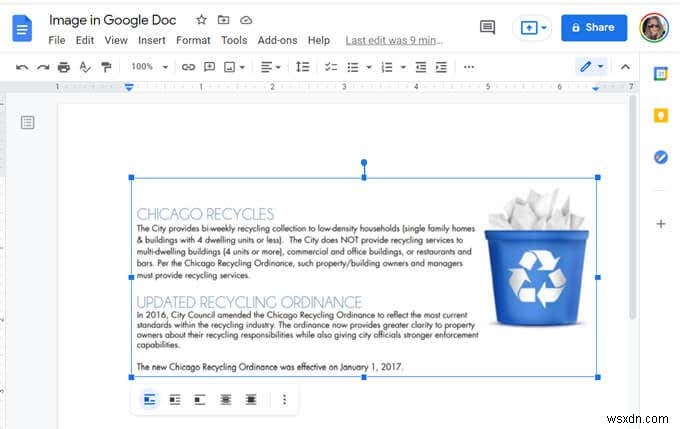The image size is (680, 429).
Task: Select Break text image option
Action: click(200, 400)
